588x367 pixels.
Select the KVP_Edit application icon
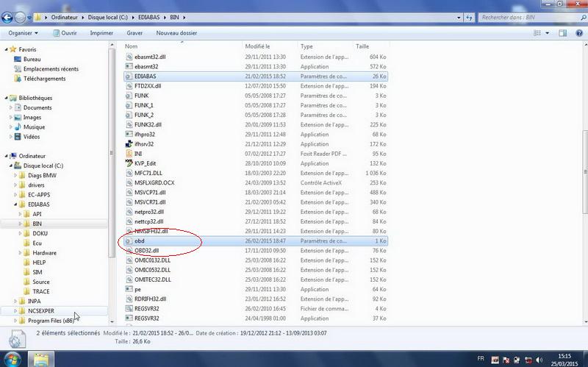pyautogui.click(x=129, y=163)
